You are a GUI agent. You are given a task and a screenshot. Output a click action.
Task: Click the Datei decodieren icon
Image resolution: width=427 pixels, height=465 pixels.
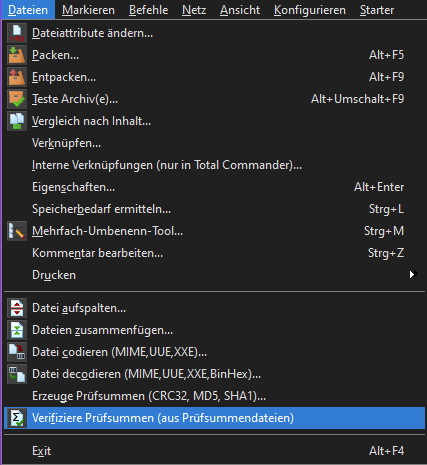tap(17, 374)
